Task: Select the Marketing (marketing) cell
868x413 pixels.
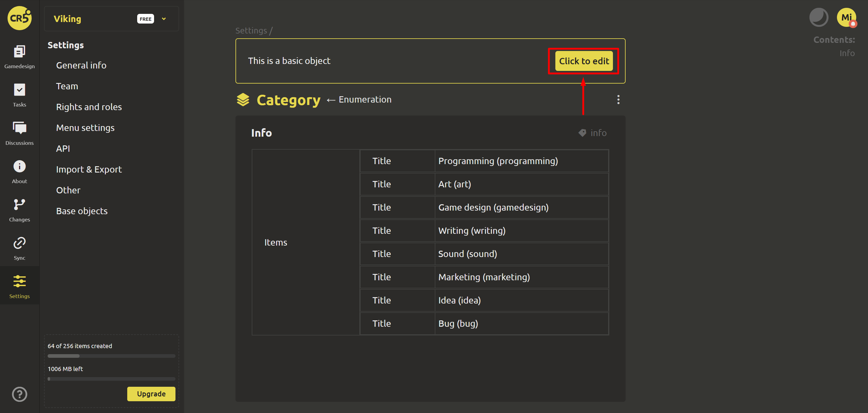Action: tap(521, 277)
